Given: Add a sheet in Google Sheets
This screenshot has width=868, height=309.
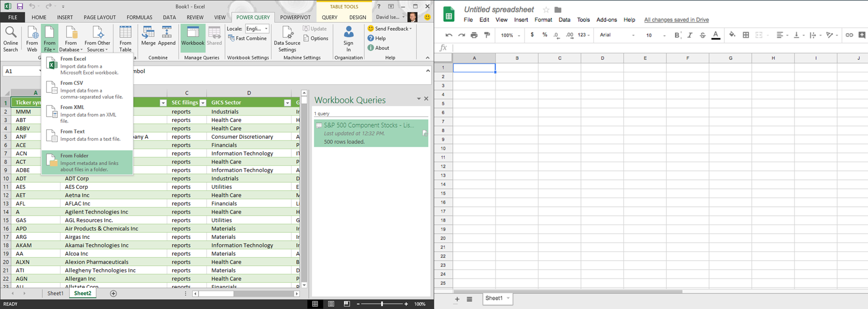Looking at the screenshot, I should click(x=457, y=299).
